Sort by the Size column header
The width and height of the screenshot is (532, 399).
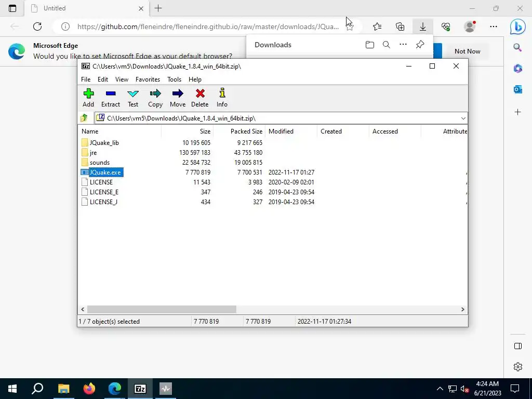pyautogui.click(x=187, y=131)
